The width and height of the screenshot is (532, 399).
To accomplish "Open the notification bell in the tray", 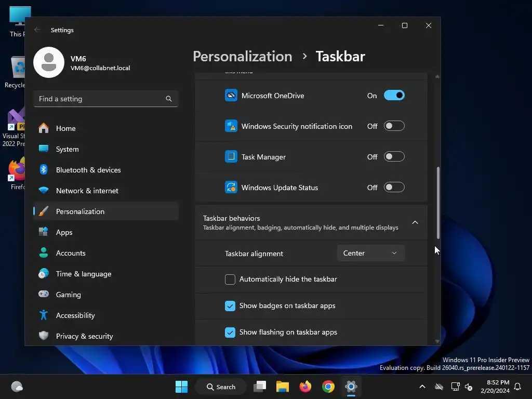I will point(517,387).
